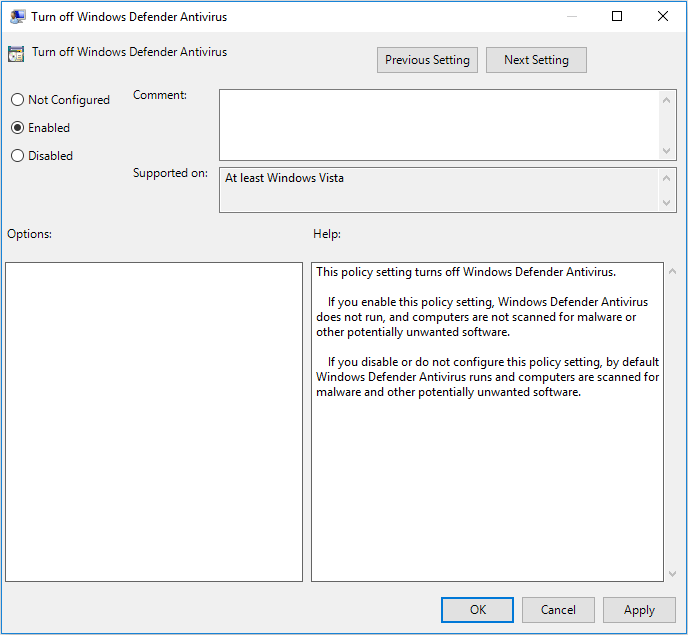This screenshot has height=635, width=688.
Task: Close the Turn off Windows Defender dialog
Action: 663,16
